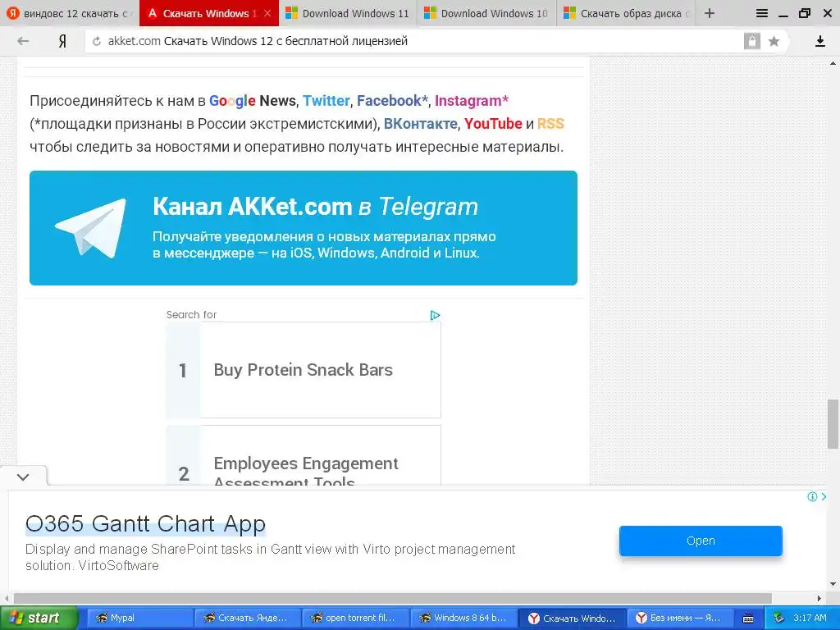
Task: Switch to the 'Download Windows 11' tab
Action: (348, 13)
